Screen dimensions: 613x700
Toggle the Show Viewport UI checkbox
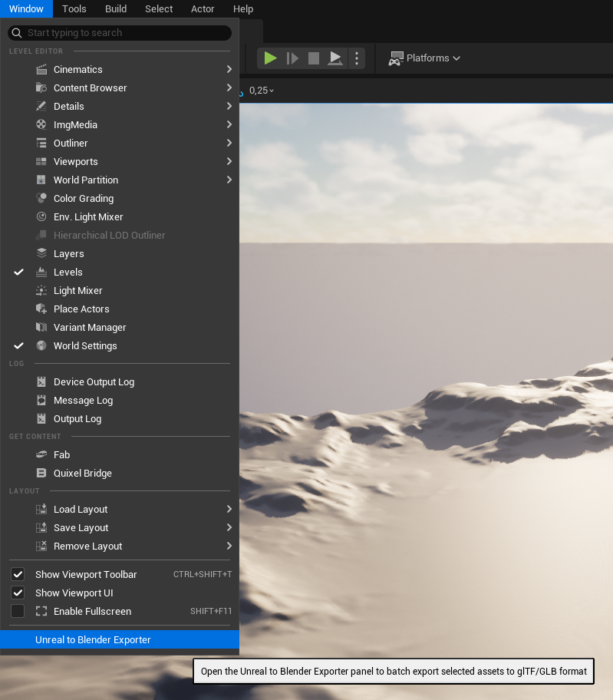tap(18, 593)
